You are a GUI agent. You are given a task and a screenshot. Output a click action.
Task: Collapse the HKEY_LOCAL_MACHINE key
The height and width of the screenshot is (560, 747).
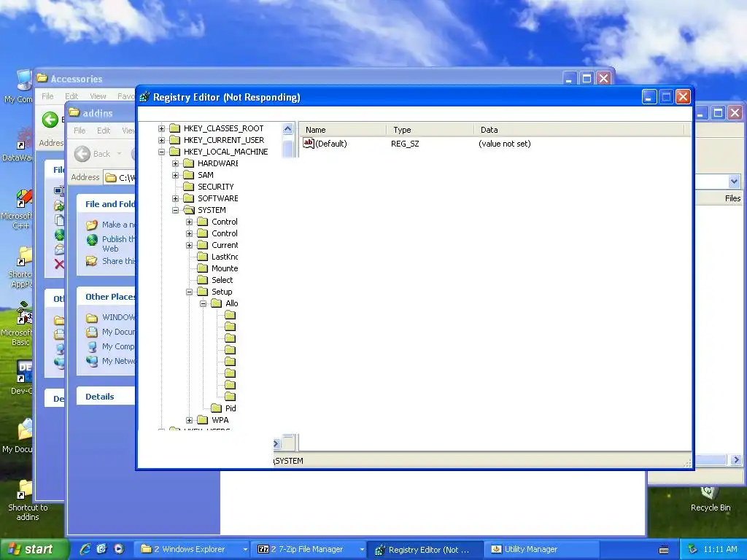[161, 152]
